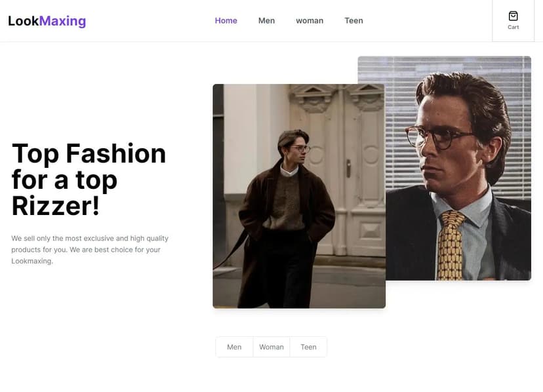Open Teen in the top navigation
The image size is (543, 392).
[353, 21]
